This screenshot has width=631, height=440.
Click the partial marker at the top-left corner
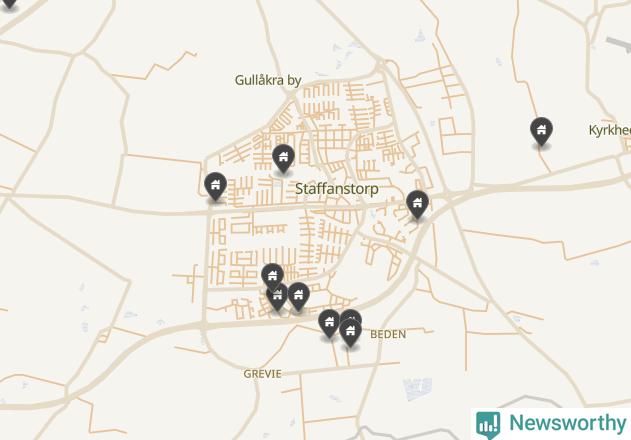8,5
